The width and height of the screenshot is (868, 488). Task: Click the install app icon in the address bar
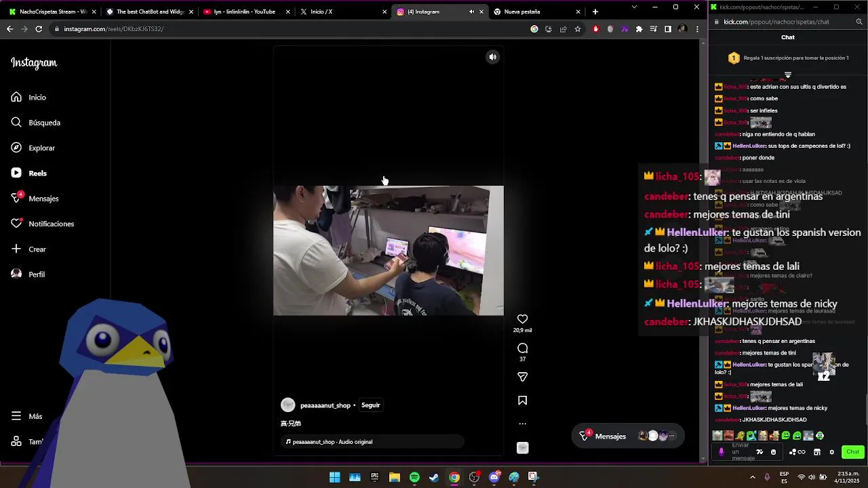point(549,29)
